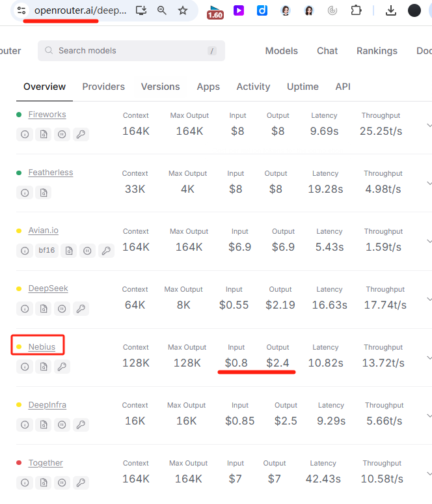This screenshot has width=432, height=504.
Task: Click the key icon under DeepInfra
Action: click(81, 425)
